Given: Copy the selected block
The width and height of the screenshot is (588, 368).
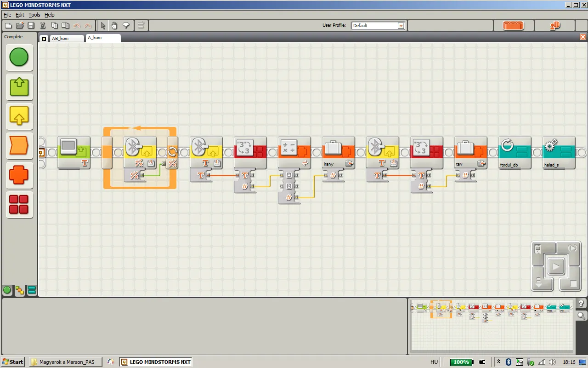Looking at the screenshot, I should click(x=54, y=26).
